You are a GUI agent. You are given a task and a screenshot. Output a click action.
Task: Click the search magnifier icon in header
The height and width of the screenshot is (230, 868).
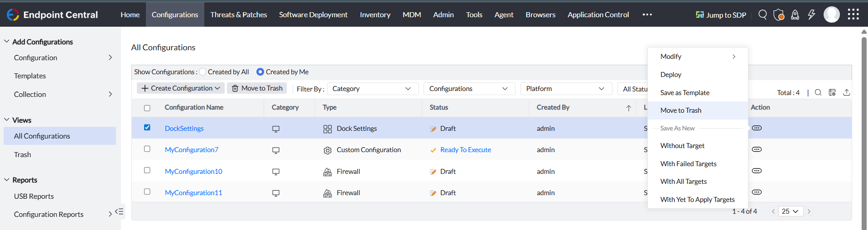coord(762,15)
